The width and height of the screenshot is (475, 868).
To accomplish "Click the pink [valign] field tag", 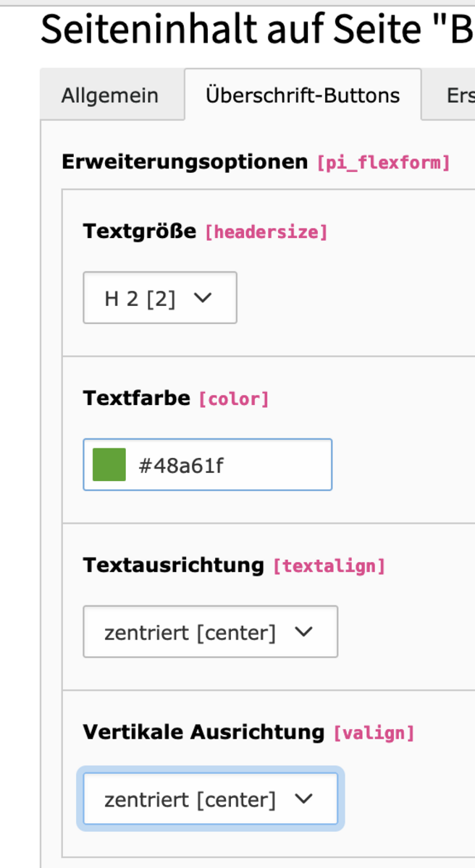I will pyautogui.click(x=374, y=733).
